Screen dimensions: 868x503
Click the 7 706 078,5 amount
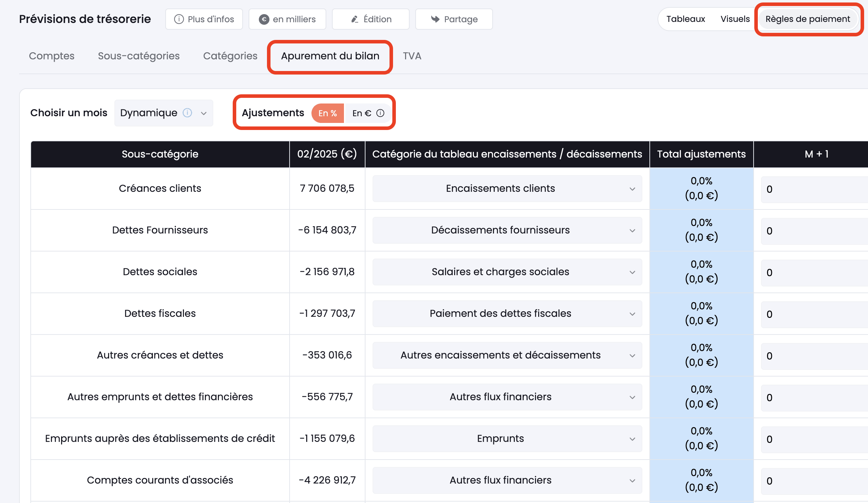pos(327,188)
